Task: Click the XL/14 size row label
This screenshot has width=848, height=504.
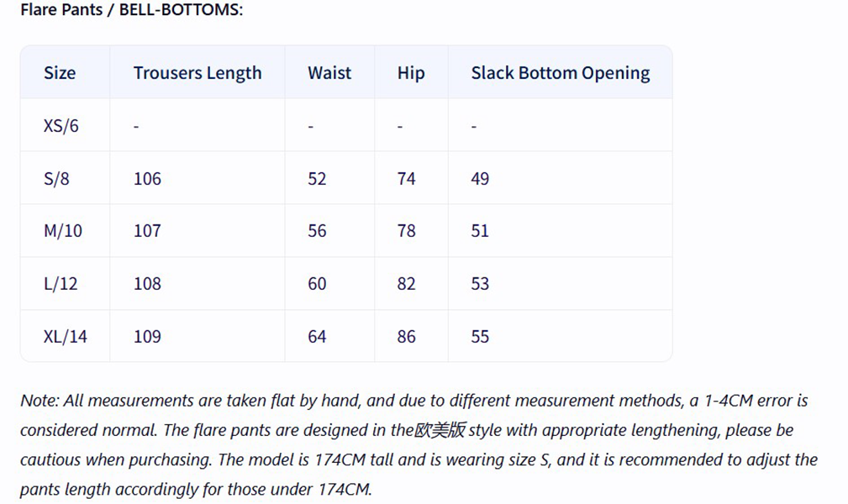Action: [x=66, y=337]
